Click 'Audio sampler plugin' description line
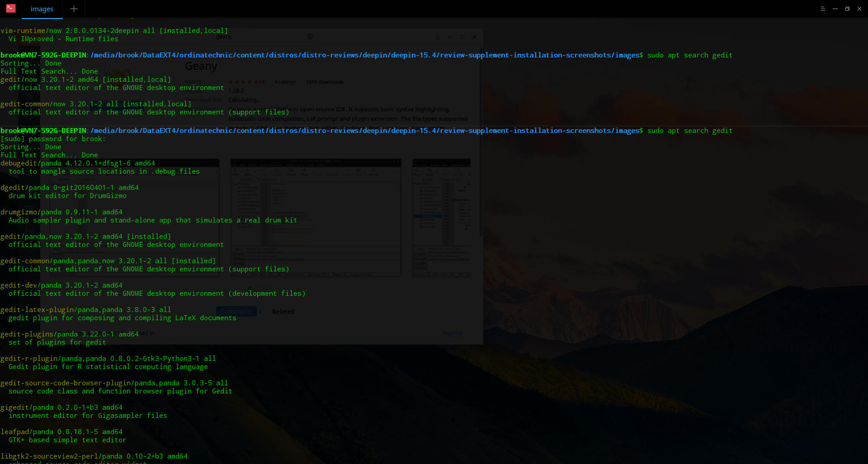The width and height of the screenshot is (868, 464). coord(153,220)
